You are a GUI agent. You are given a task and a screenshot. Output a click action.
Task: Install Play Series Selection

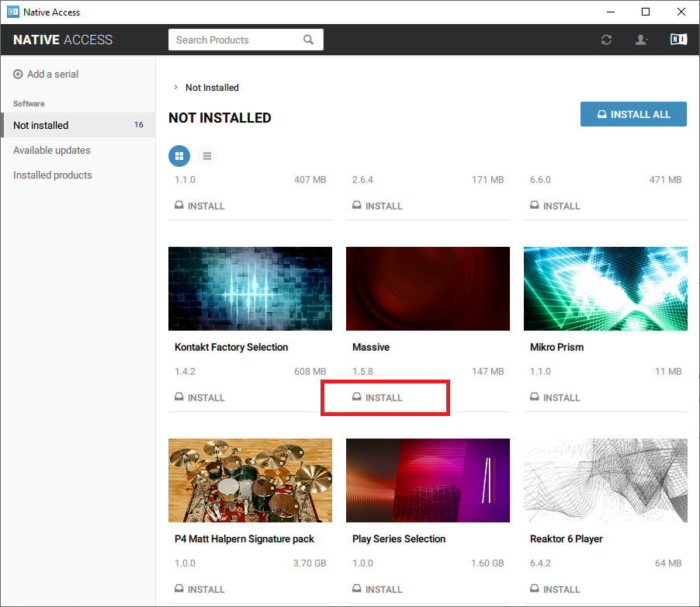[377, 589]
